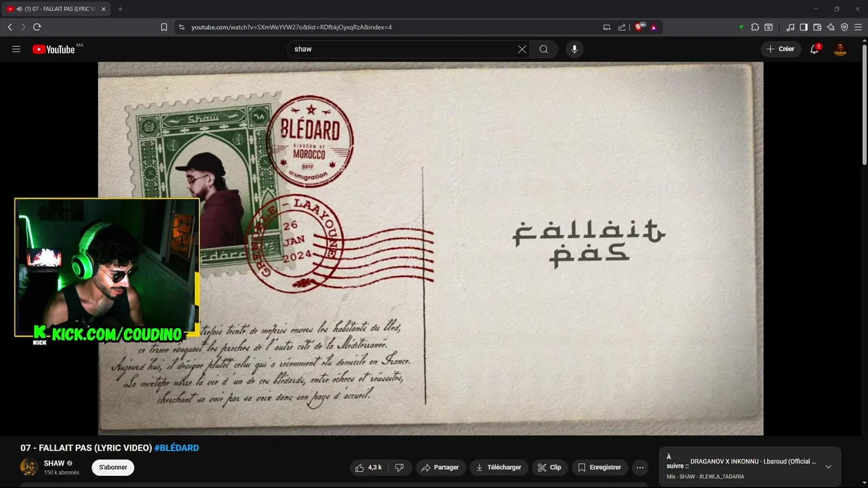The height and width of the screenshot is (488, 868).
Task: Open the media control music-note icon
Action: [x=790, y=27]
